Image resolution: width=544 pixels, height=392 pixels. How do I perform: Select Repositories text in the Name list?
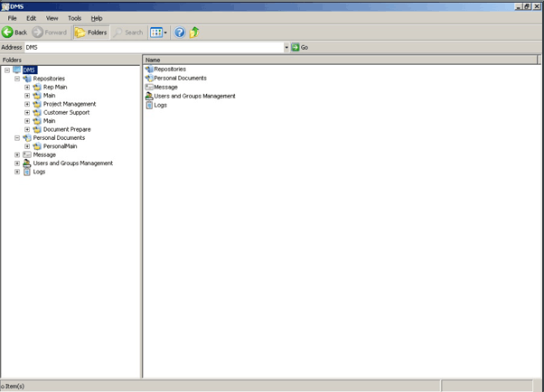click(170, 70)
